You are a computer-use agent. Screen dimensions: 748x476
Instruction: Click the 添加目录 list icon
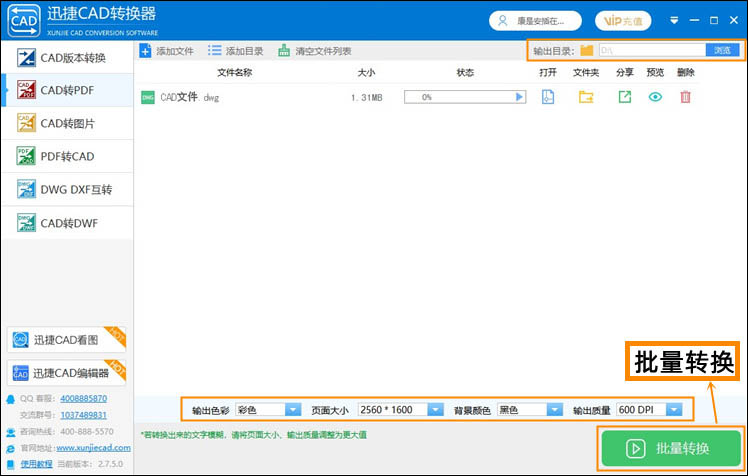[215, 51]
